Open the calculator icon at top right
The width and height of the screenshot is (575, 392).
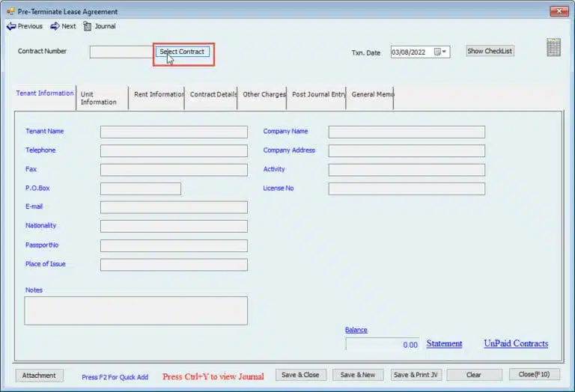tap(553, 48)
